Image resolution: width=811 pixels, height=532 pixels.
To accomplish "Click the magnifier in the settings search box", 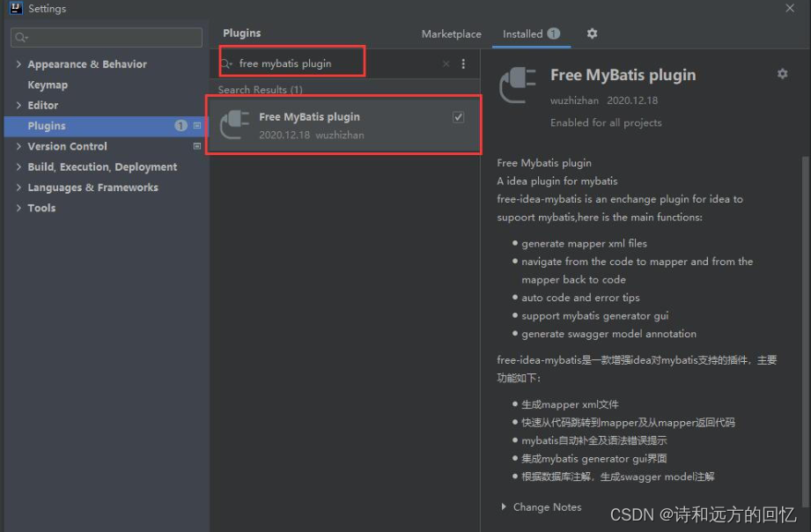I will click(21, 37).
